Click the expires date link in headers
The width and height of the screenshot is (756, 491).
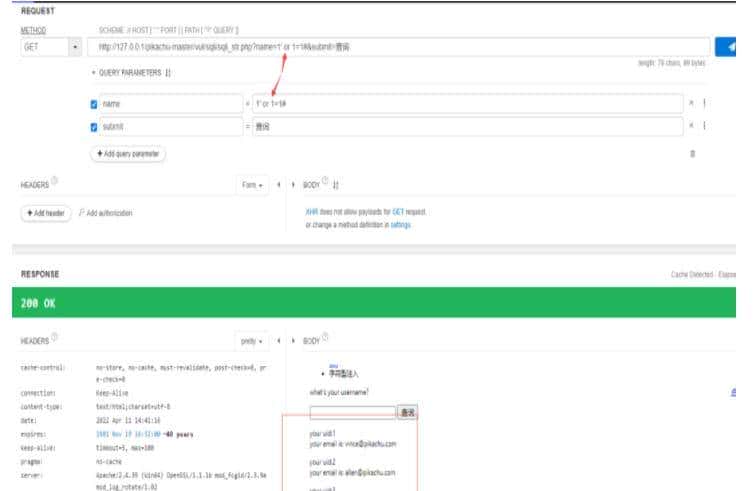click(x=128, y=435)
